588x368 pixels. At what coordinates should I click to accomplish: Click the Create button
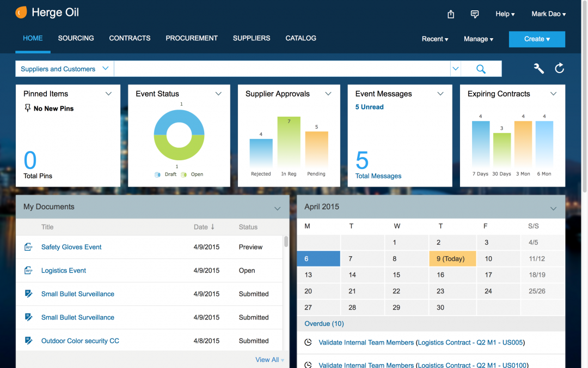tap(537, 39)
